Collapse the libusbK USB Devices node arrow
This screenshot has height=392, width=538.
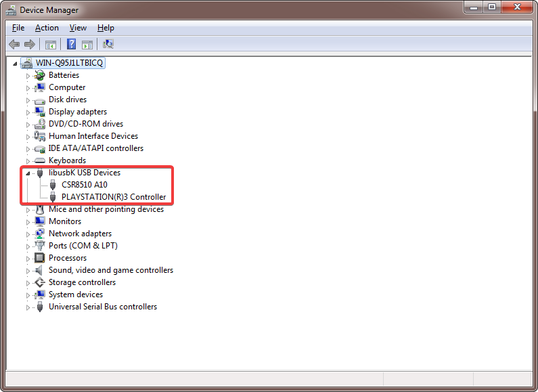28,173
